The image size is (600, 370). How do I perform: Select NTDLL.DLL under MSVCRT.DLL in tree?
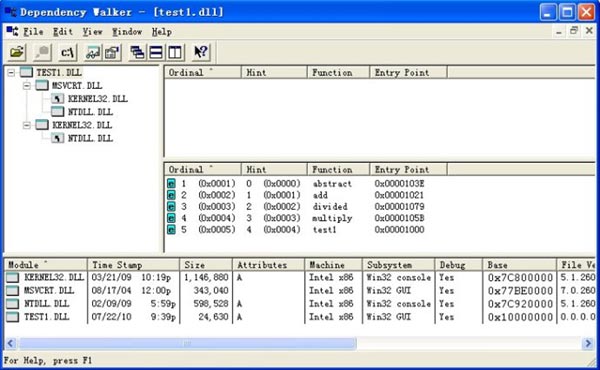tap(90, 112)
